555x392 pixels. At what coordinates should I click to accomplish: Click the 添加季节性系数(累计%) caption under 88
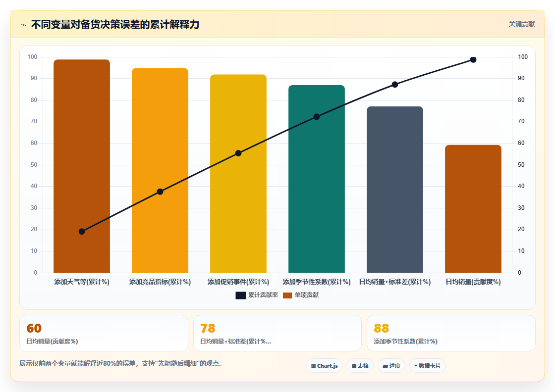pos(406,342)
